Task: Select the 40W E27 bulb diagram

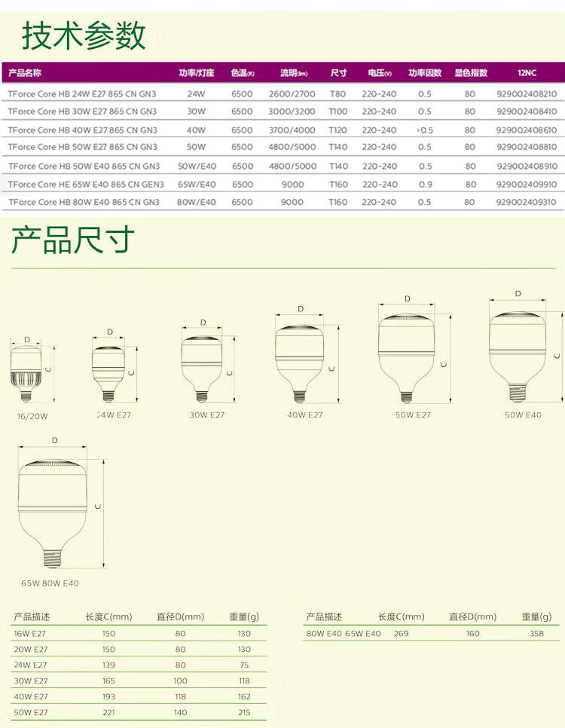Action: coord(300,359)
